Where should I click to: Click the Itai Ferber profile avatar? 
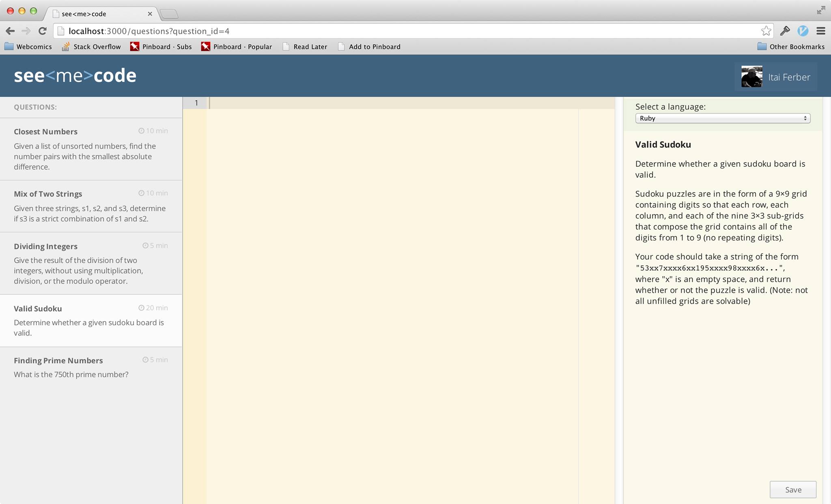click(x=751, y=77)
